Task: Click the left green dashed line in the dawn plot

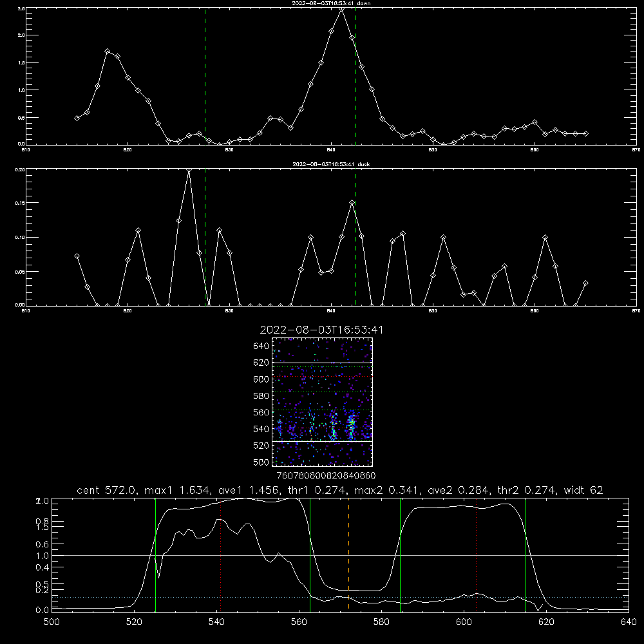Action: coord(205,76)
